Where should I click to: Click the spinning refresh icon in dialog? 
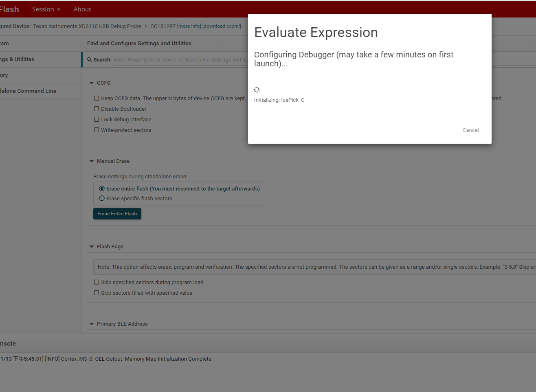pos(257,90)
